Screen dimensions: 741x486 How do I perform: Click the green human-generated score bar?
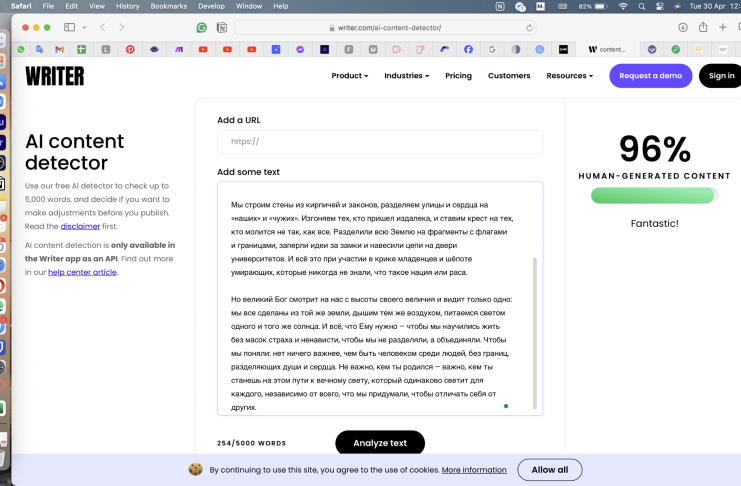pyautogui.click(x=655, y=195)
